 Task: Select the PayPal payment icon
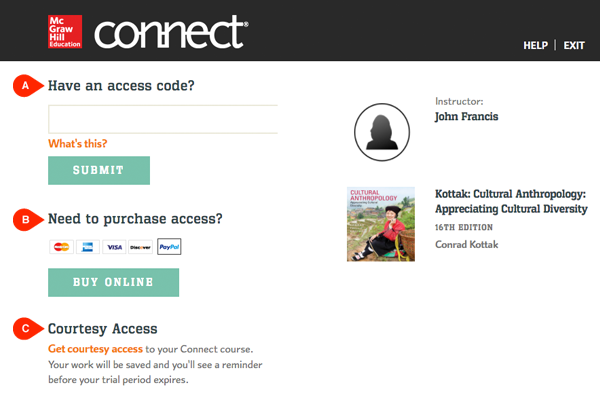[x=169, y=247]
